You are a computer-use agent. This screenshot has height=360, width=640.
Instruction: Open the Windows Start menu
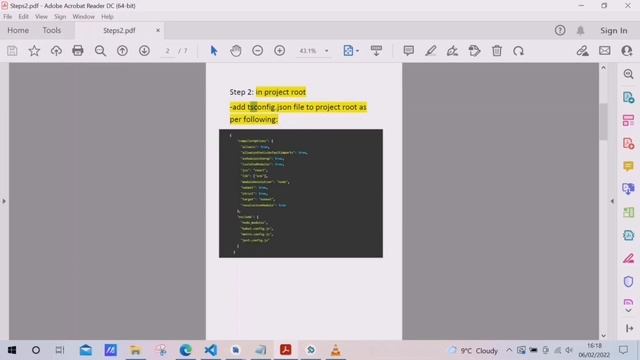click(12, 350)
